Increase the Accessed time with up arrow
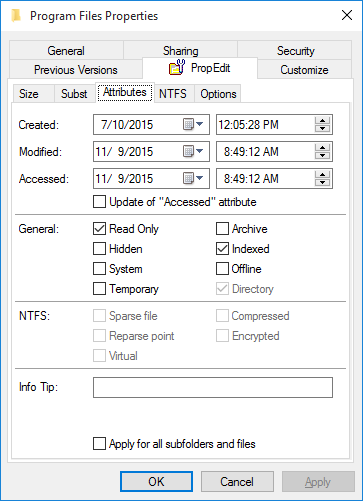Image resolution: width=363 pixels, height=501 pixels. click(x=322, y=175)
